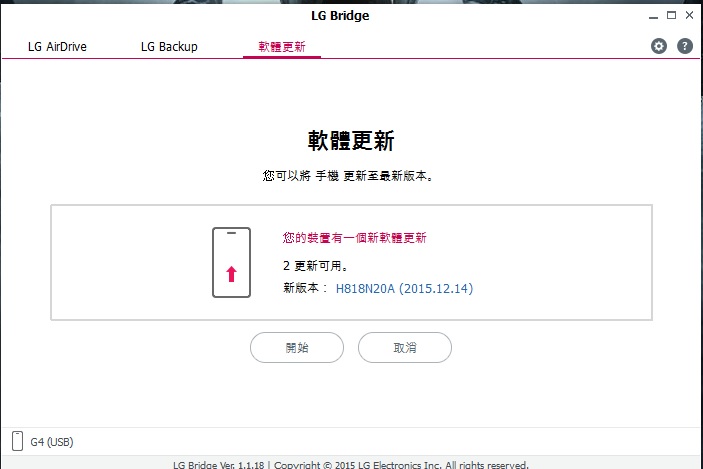Click the LG Bridge title bar text

pos(340,16)
